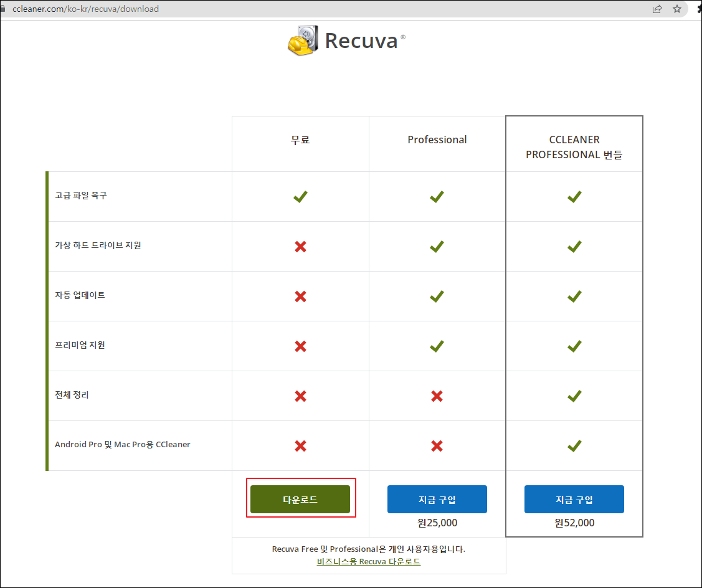Image resolution: width=702 pixels, height=588 pixels.
Task: Click the Professional column header
Action: click(x=437, y=140)
